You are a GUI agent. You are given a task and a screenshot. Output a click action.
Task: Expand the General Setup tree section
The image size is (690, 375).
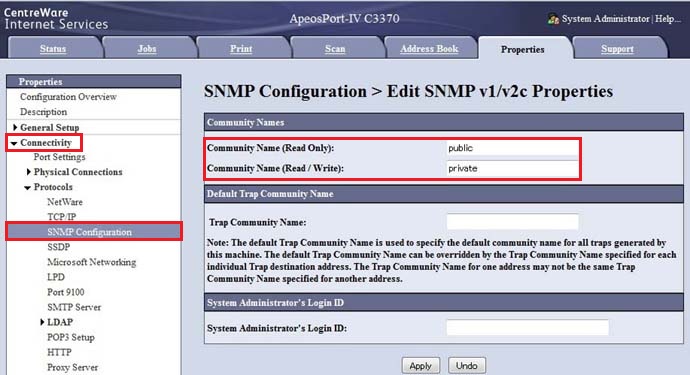tap(15, 127)
